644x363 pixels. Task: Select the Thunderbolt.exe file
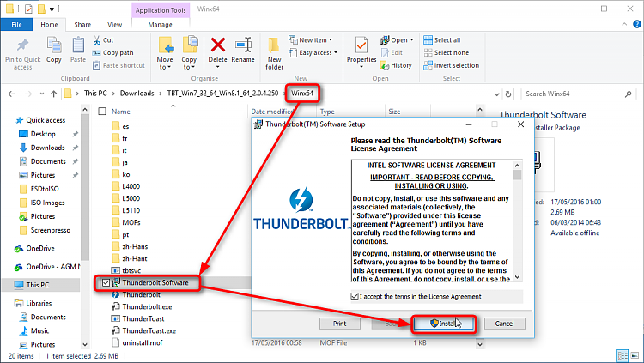click(147, 306)
